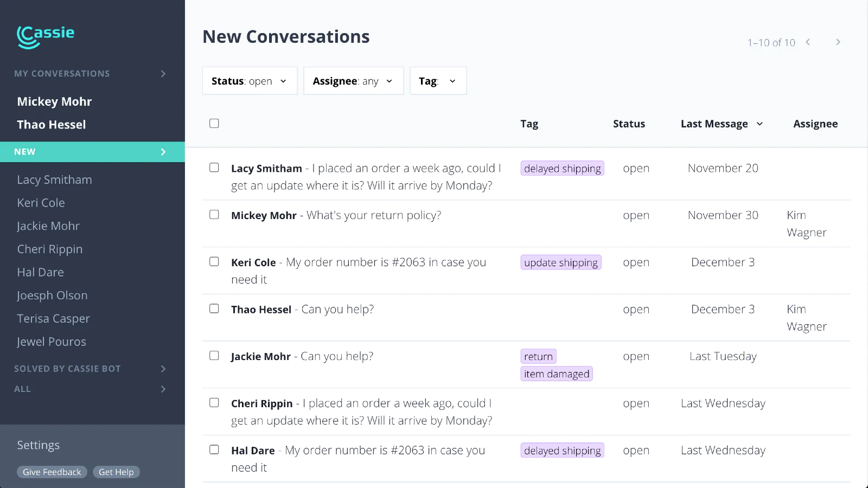Open the Status filter dropdown
Image resolution: width=868 pixels, height=488 pixels.
coord(250,81)
